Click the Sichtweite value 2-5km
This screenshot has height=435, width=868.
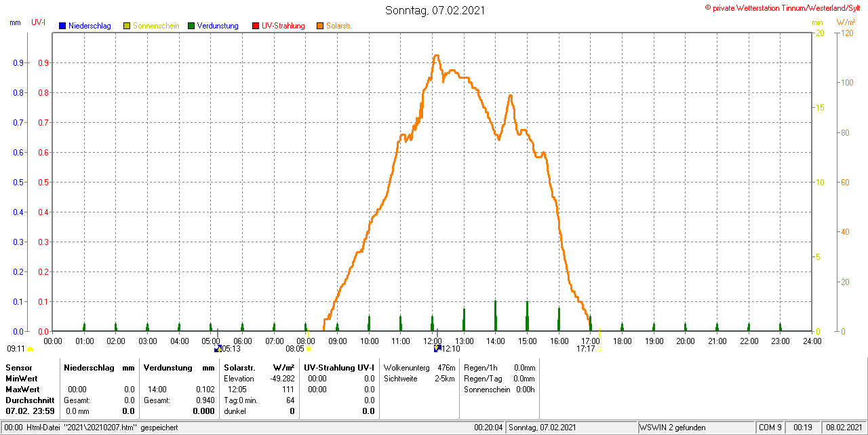tap(445, 379)
